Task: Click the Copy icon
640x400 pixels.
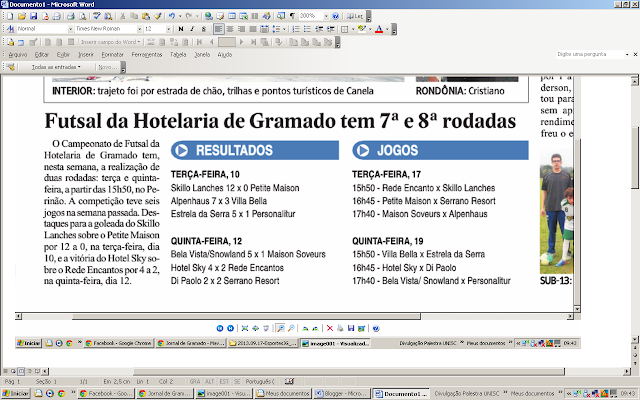Action: [x=134, y=16]
